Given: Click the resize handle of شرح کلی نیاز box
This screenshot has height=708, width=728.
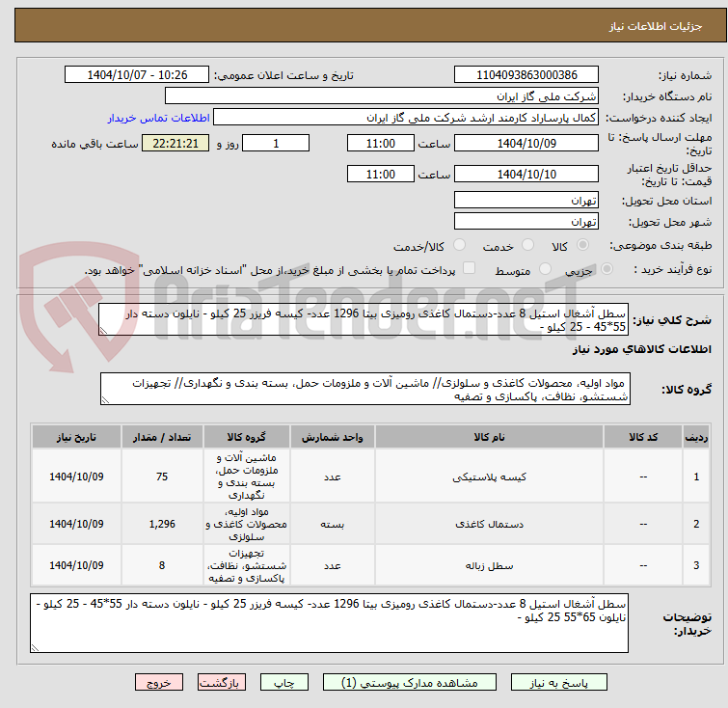Looking at the screenshot, I should (x=103, y=331).
